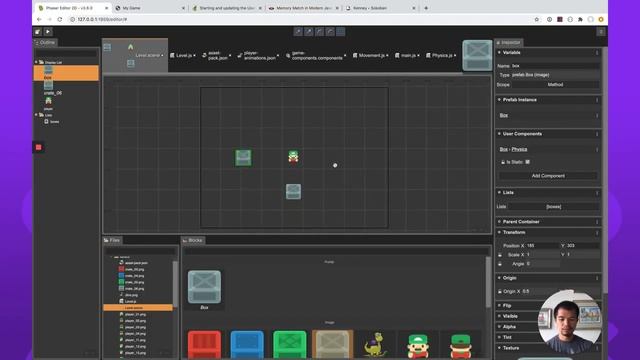Switch to the player-animations.json tab
640x360 pixels.
[x=258, y=56]
